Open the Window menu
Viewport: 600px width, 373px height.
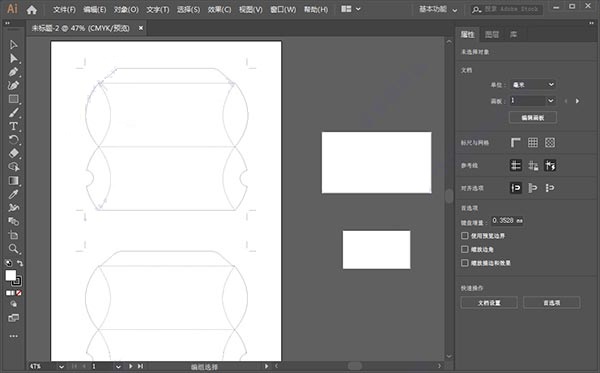(283, 10)
